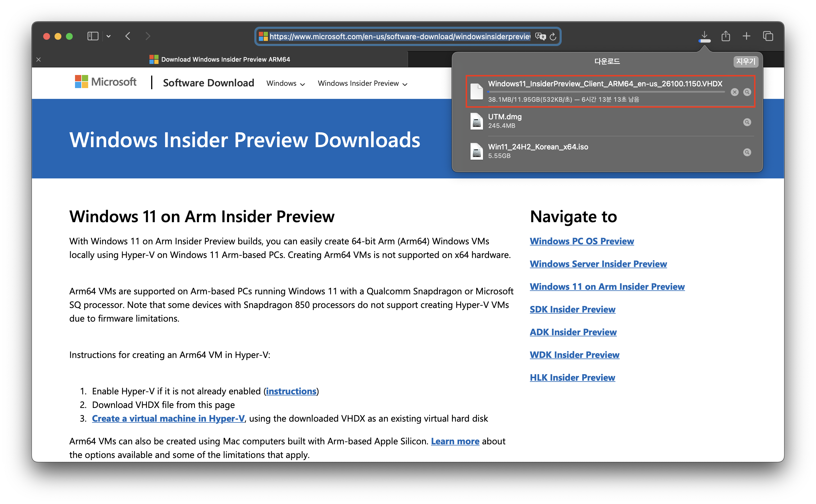Select the Download Windows Insider Preview ARM64 tab

pyautogui.click(x=220, y=59)
